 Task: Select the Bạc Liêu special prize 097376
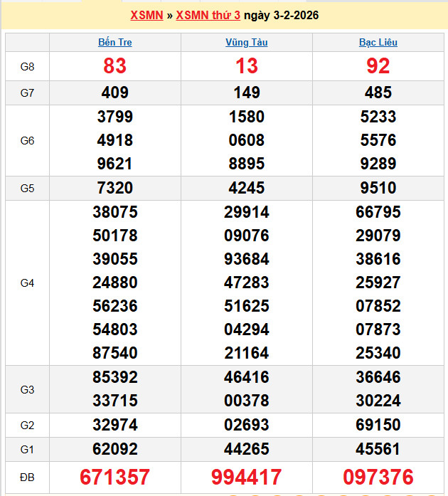coord(378,477)
